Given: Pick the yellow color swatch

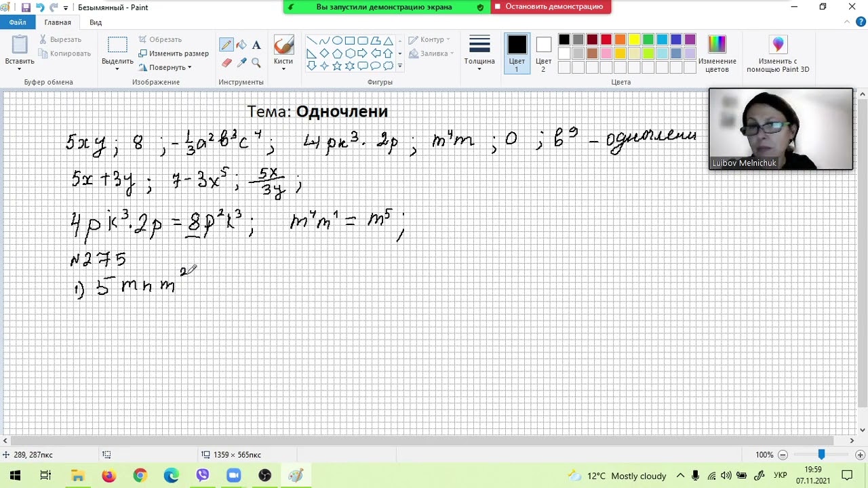Looking at the screenshot, I should (634, 39).
